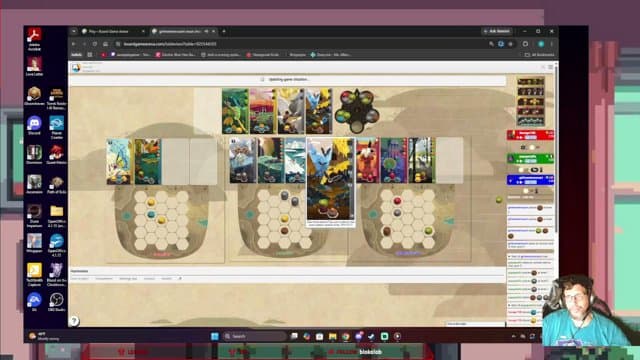Click the teal marble on the left board
The image size is (640, 360).
(x=151, y=214)
